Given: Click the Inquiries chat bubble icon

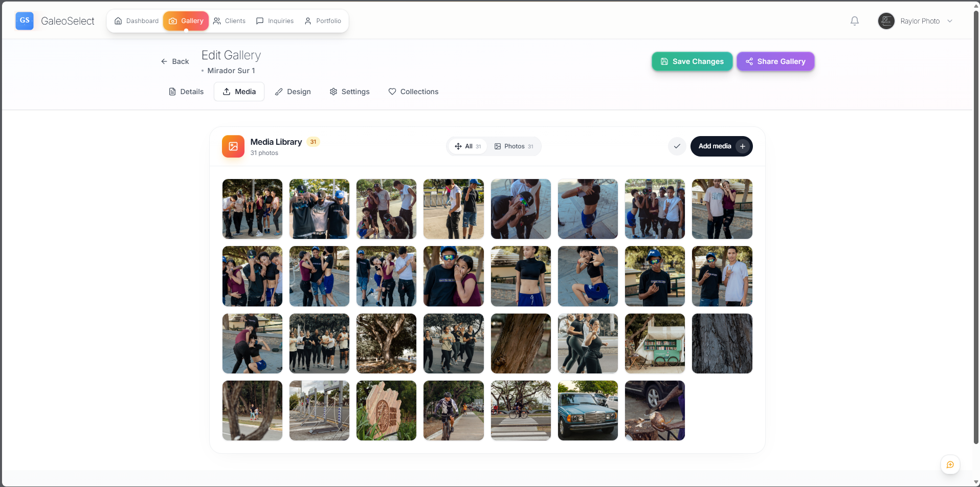Looking at the screenshot, I should (x=260, y=21).
